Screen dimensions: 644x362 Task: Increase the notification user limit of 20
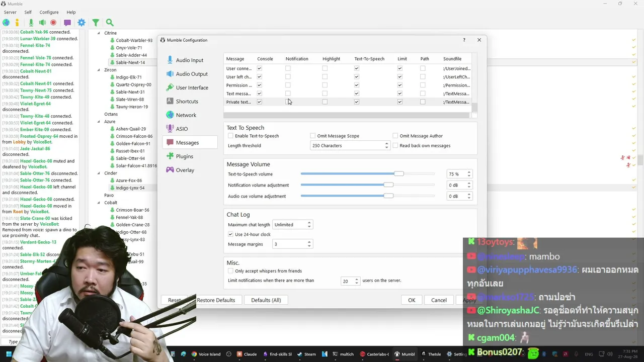357,279
